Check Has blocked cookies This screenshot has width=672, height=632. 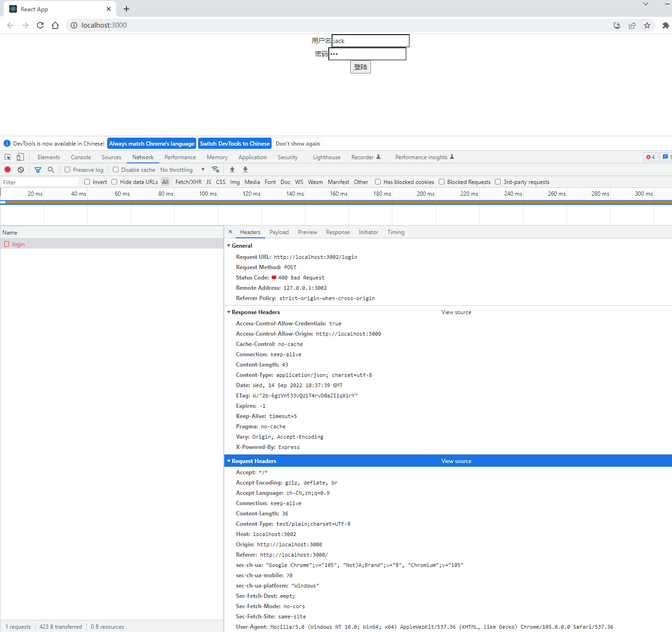[x=378, y=182]
